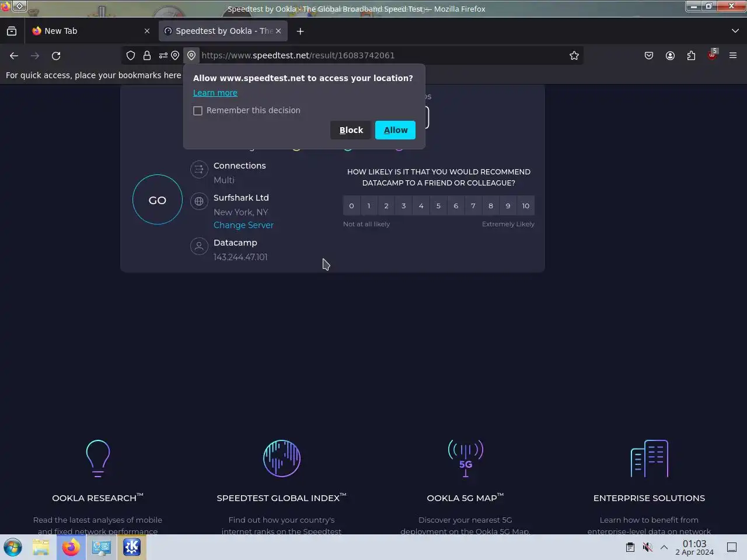
Task: Select rating 1 on the survey
Action: [x=369, y=206]
